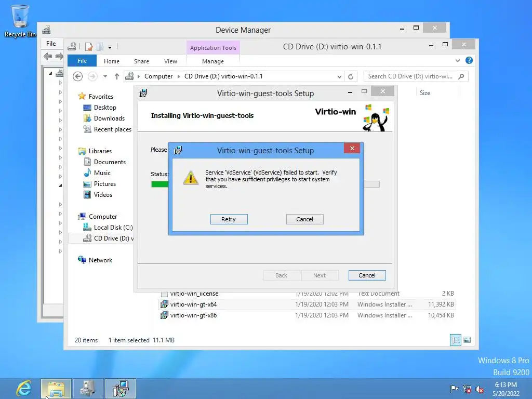Screen dimensions: 532x399
Task: Switch to the View ribbon tab
Action: 170,61
